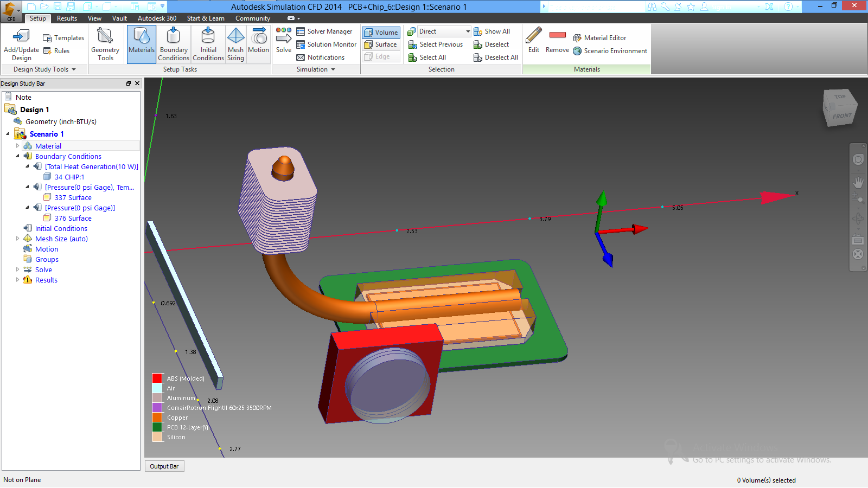Image resolution: width=868 pixels, height=488 pixels.
Task: Click the PCB 12-Layer green legend swatch
Action: pos(157,427)
